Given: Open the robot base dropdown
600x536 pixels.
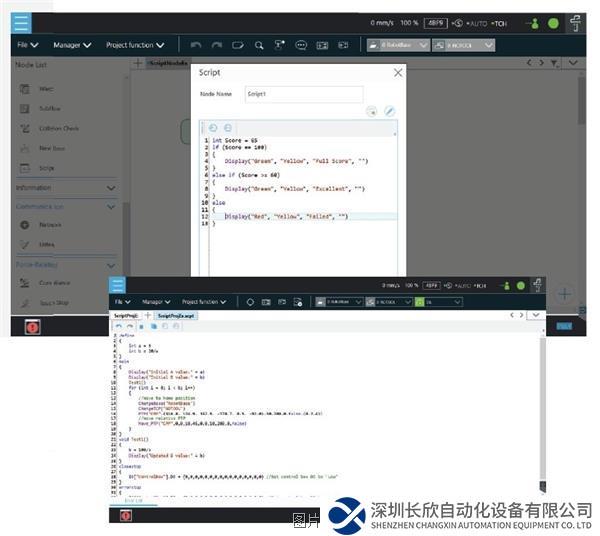Looking at the screenshot, I should pos(398,45).
